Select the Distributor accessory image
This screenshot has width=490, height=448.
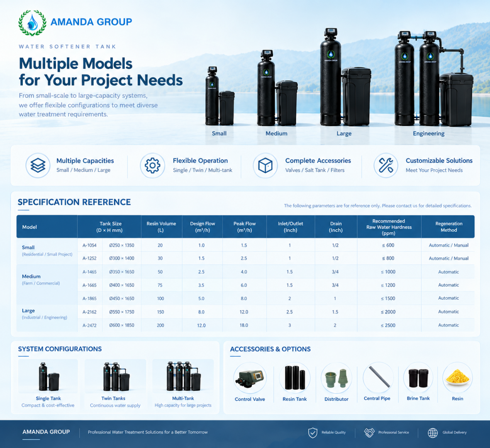[336, 378]
